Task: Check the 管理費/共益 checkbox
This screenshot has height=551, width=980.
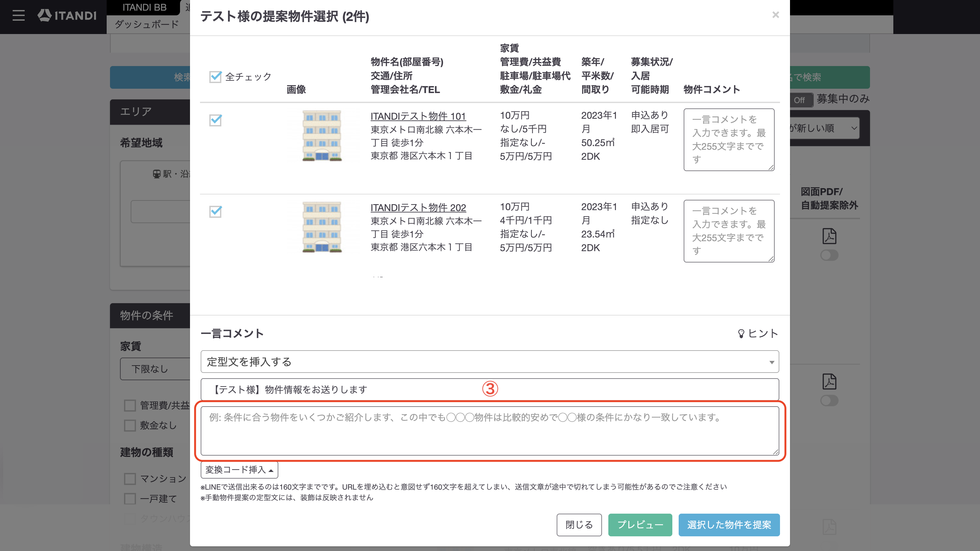Action: (x=130, y=406)
